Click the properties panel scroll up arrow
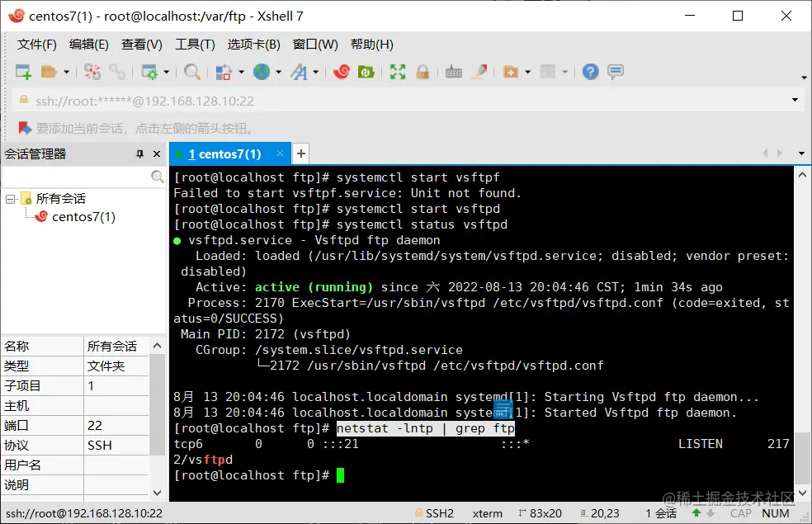 [158, 346]
